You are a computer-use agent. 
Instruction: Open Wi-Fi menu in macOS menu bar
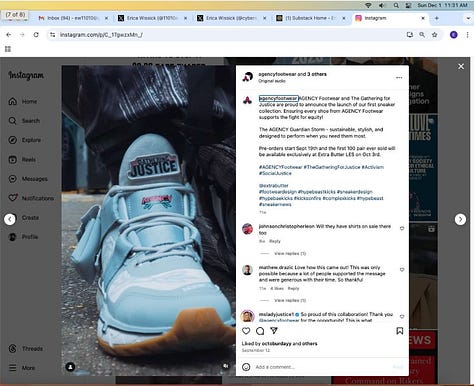(x=368, y=5)
